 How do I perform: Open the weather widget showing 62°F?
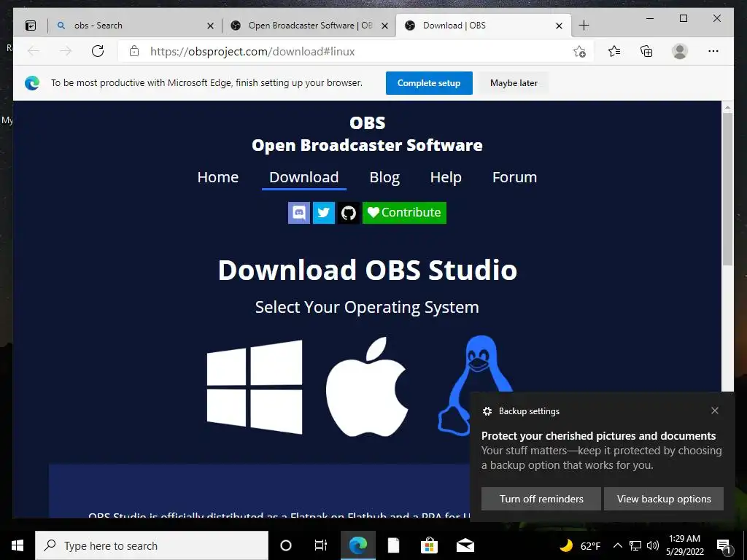(580, 545)
